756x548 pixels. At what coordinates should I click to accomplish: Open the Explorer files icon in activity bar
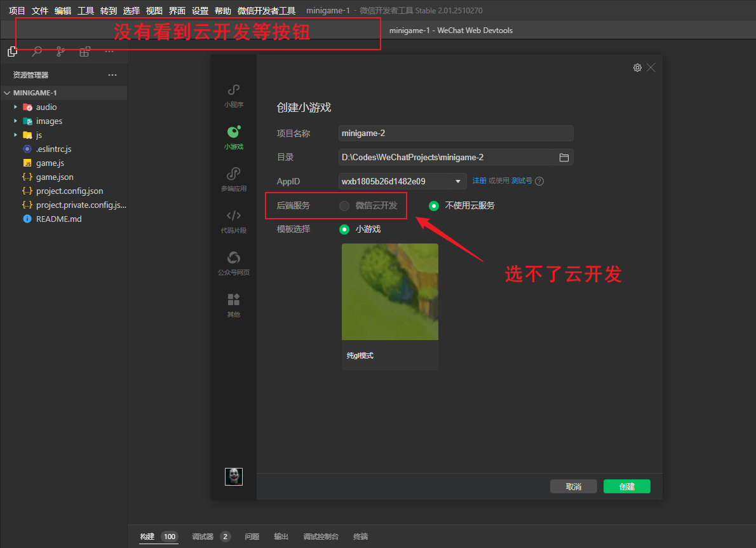click(x=13, y=51)
